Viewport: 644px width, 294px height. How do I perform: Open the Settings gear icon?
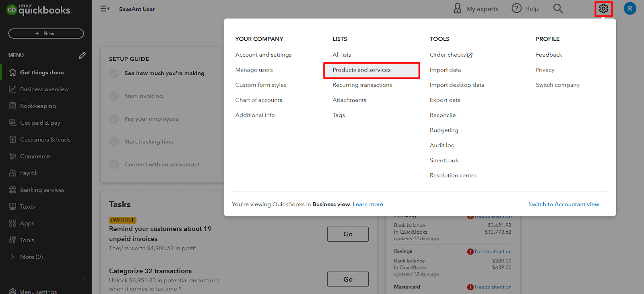click(603, 8)
